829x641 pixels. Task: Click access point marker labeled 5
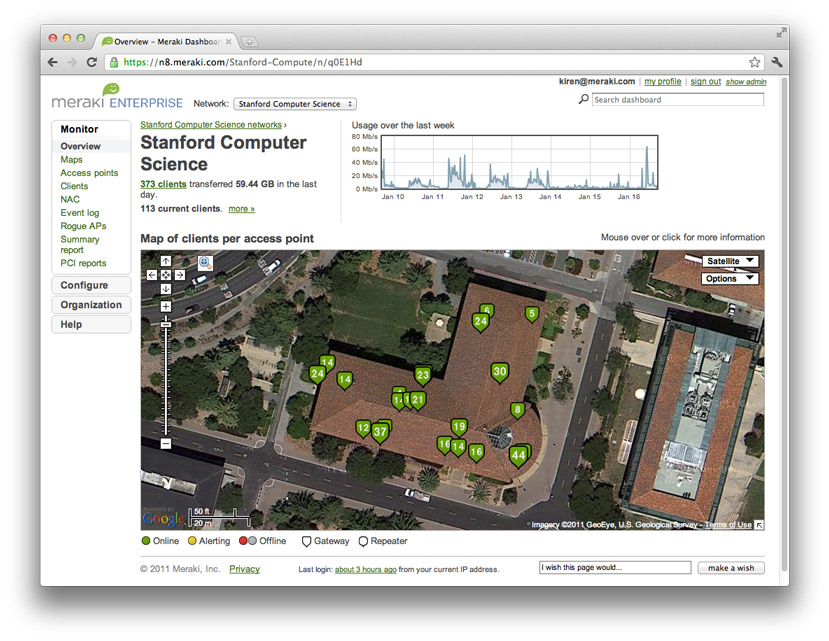(x=532, y=314)
